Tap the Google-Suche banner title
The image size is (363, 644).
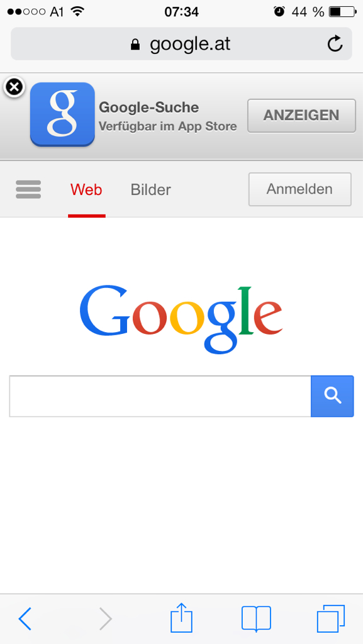click(x=149, y=108)
